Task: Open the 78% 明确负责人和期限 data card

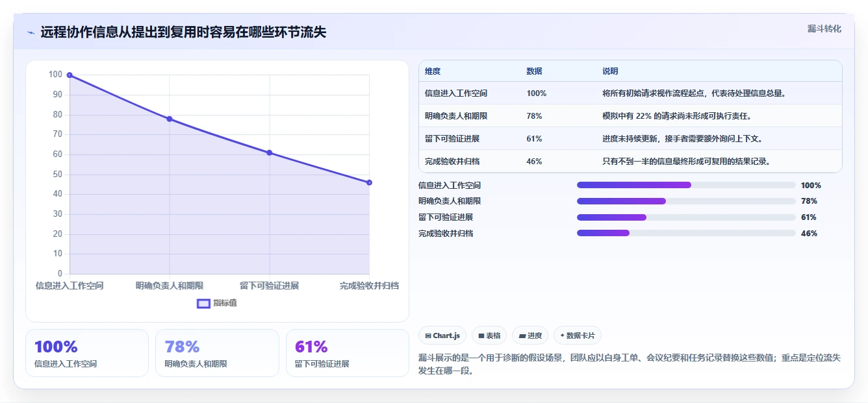Action: [x=217, y=353]
